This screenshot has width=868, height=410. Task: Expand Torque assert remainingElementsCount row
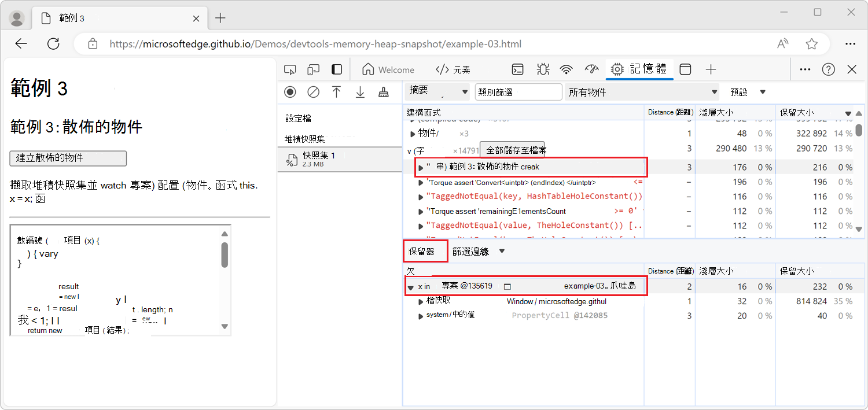pyautogui.click(x=421, y=212)
